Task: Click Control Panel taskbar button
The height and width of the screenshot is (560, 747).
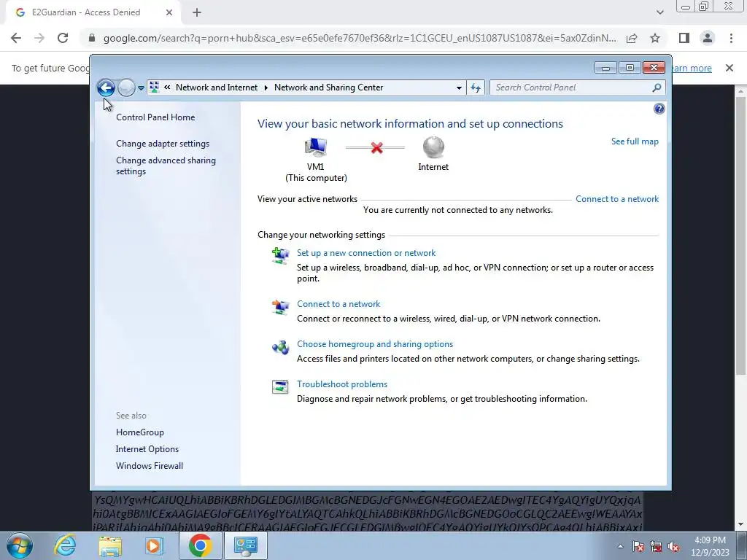Action: coord(245,545)
